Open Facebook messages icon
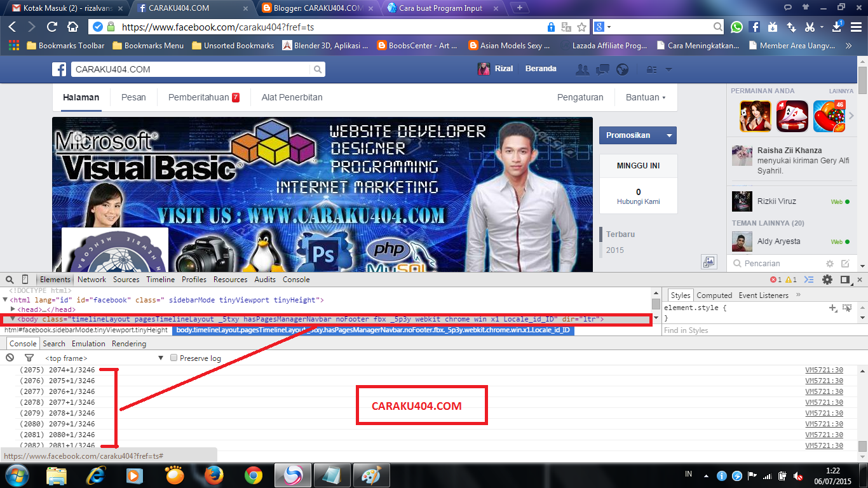Viewport: 868px width, 488px height. click(x=602, y=69)
